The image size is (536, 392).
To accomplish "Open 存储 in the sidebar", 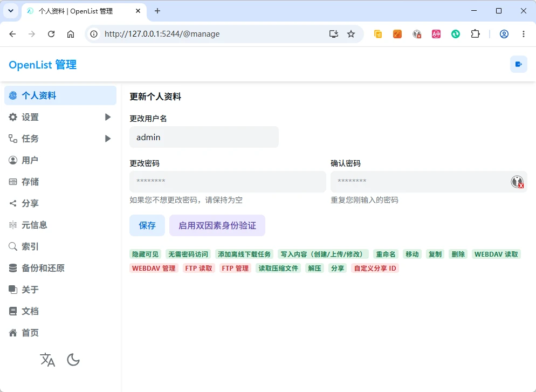I will (60, 182).
